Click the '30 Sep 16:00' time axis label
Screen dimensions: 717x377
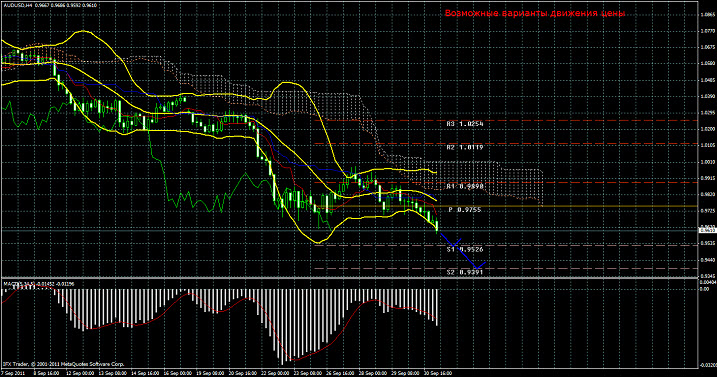click(438, 373)
